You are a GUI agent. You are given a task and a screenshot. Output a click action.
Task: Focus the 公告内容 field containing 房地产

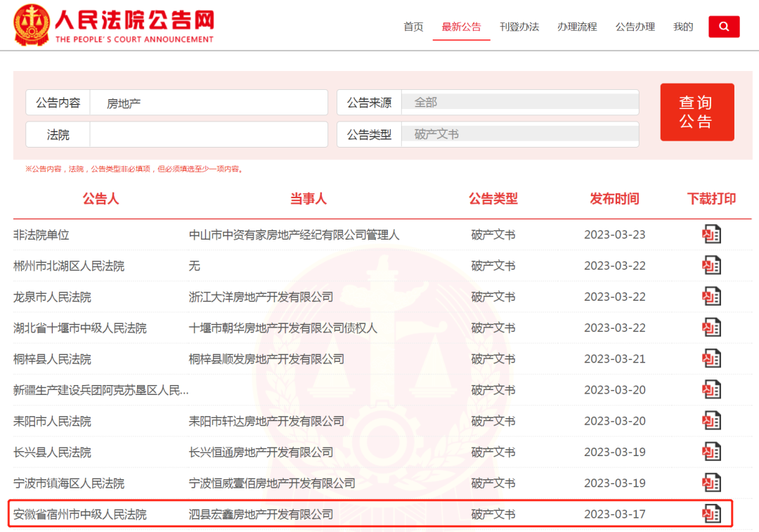point(209,103)
